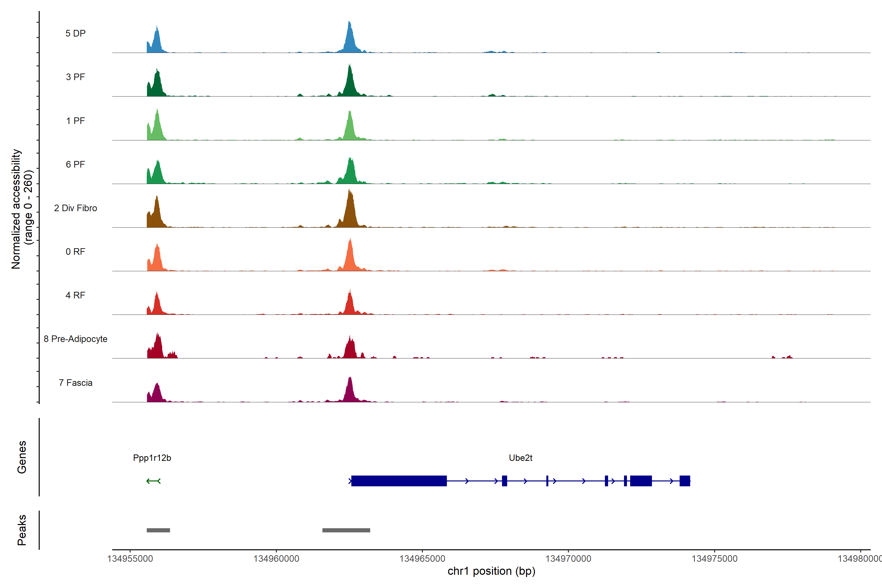Select the 7 Fascia track label
The height and width of the screenshot is (588, 882).
click(x=75, y=382)
